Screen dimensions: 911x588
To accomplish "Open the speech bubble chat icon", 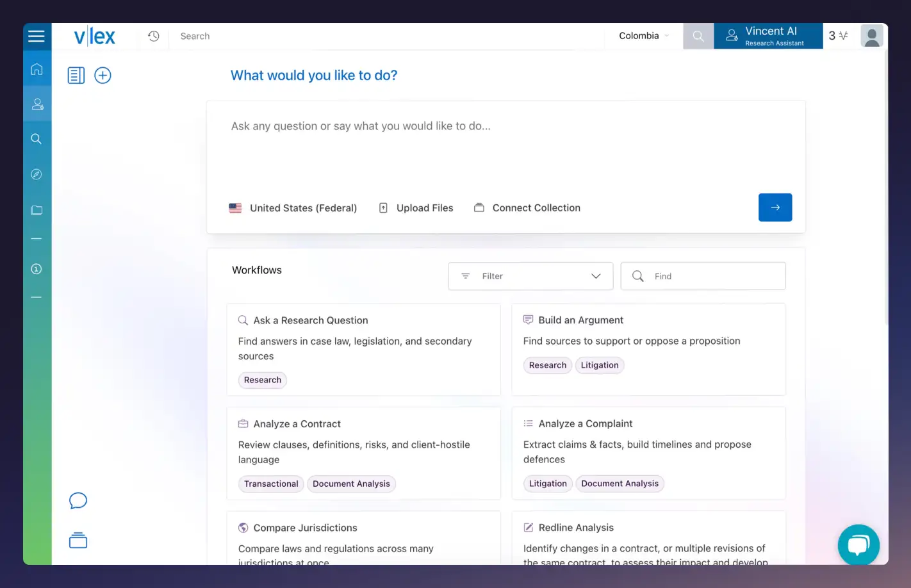I will [x=78, y=500].
